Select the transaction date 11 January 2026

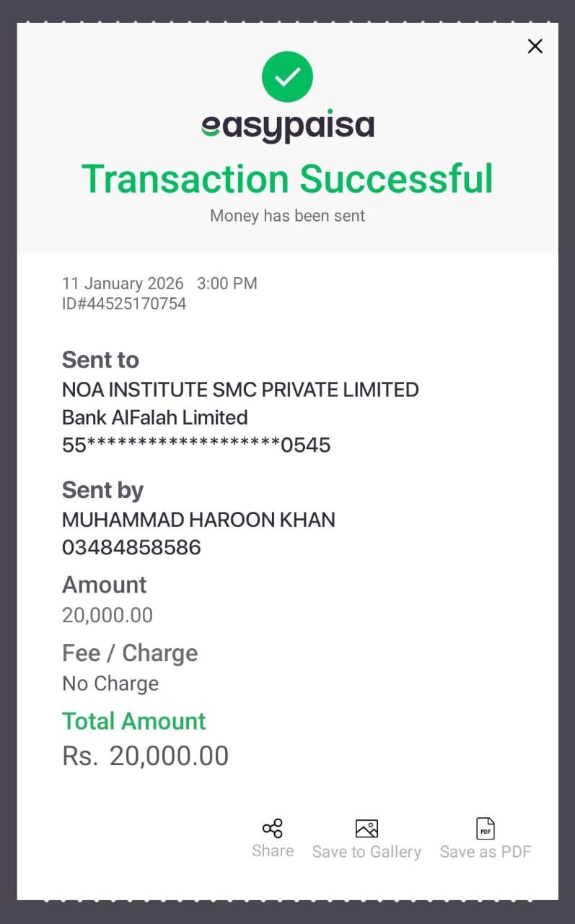pos(123,284)
